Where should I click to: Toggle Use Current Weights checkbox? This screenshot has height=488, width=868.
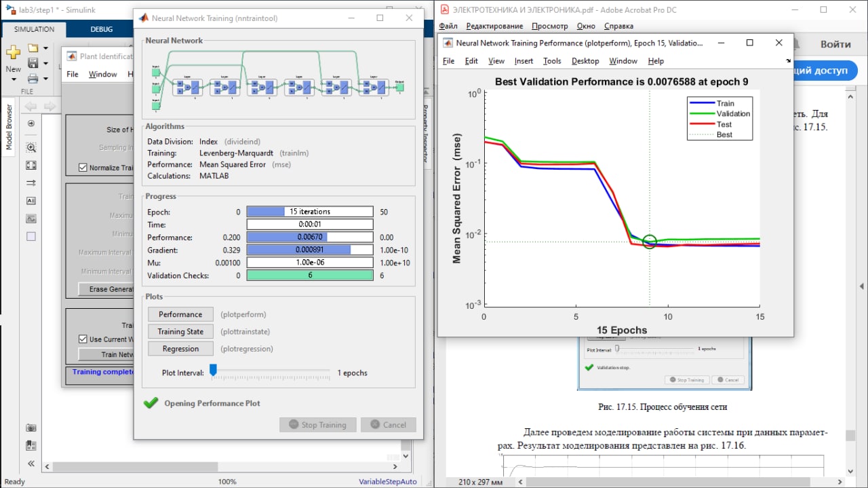coord(83,339)
